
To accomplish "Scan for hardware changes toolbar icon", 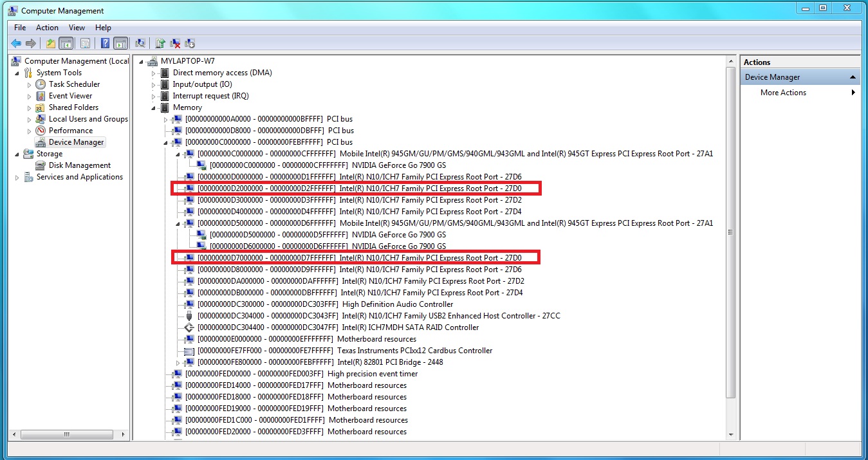I will (140, 44).
